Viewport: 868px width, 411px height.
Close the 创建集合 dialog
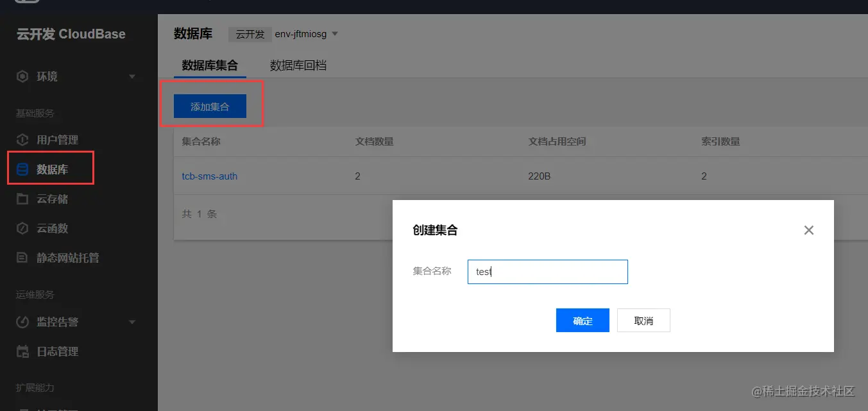(808, 230)
